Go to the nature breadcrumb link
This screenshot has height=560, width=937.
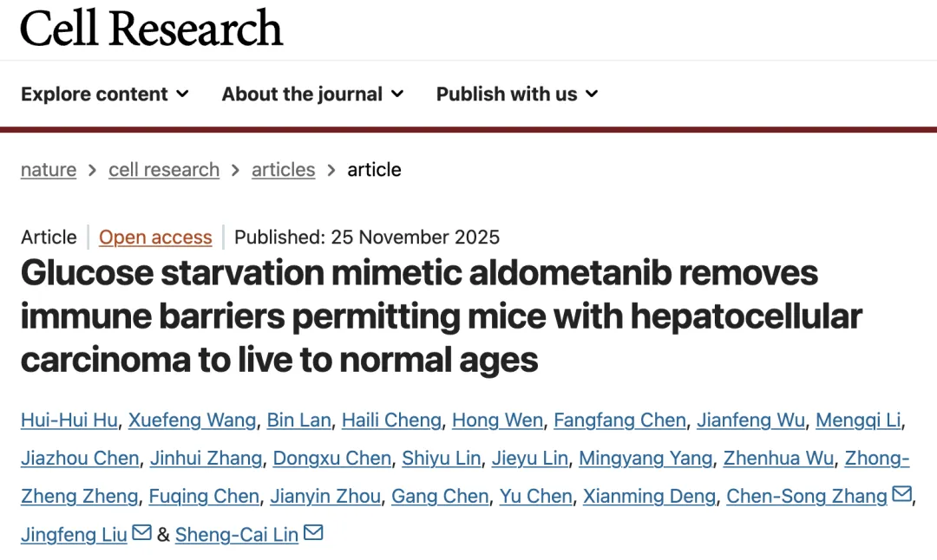pyautogui.click(x=49, y=170)
